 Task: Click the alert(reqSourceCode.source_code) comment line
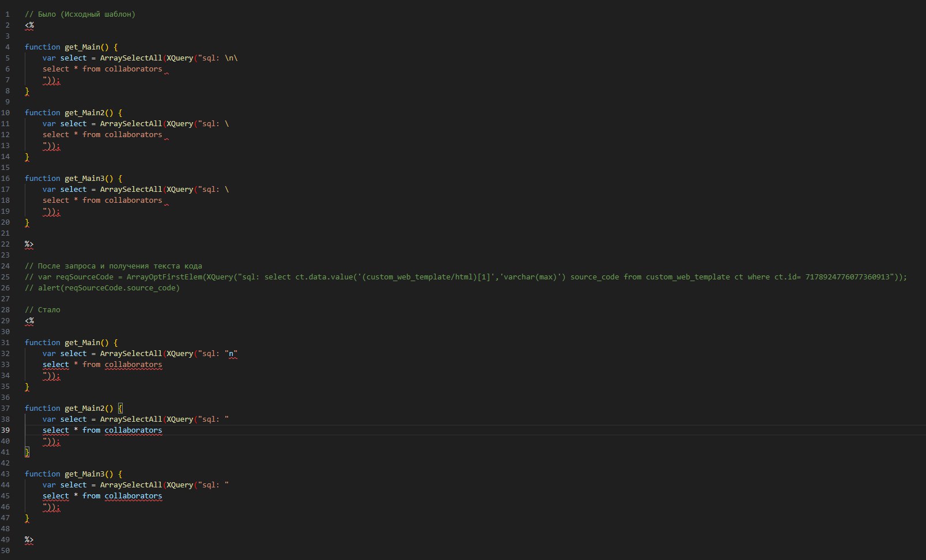[103, 288]
